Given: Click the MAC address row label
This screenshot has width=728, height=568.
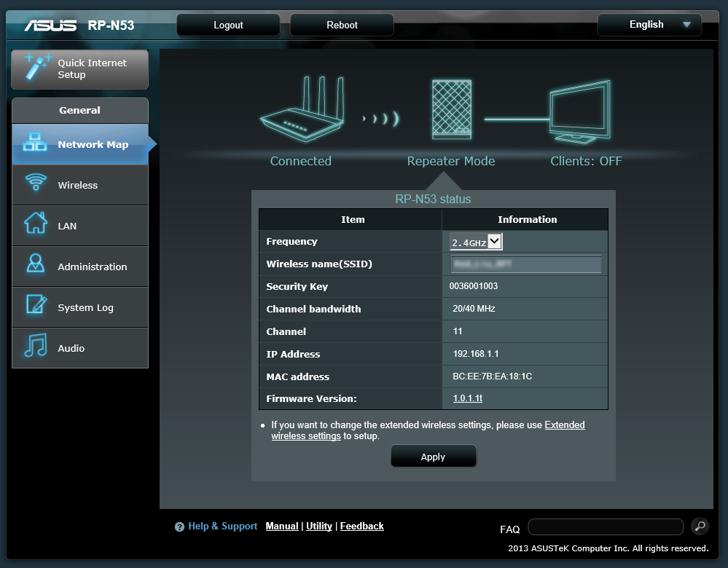Looking at the screenshot, I should point(297,376).
